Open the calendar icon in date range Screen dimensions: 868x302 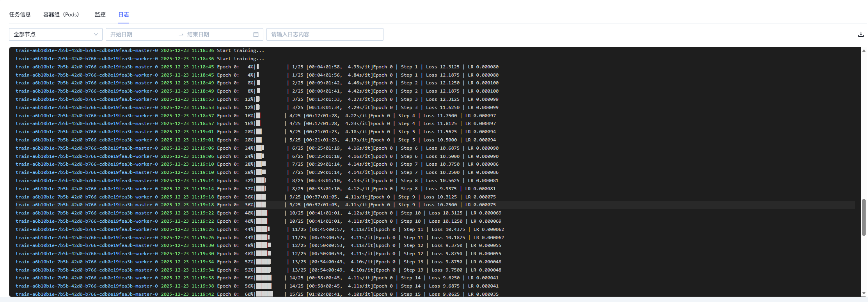tap(256, 34)
